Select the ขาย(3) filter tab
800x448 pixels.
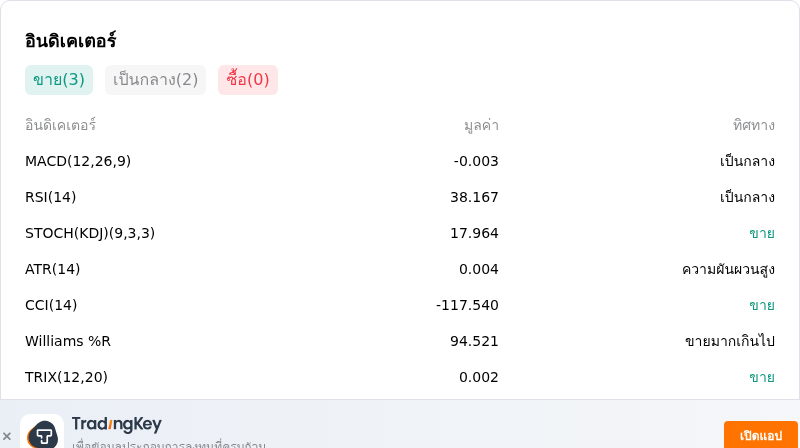click(x=59, y=80)
